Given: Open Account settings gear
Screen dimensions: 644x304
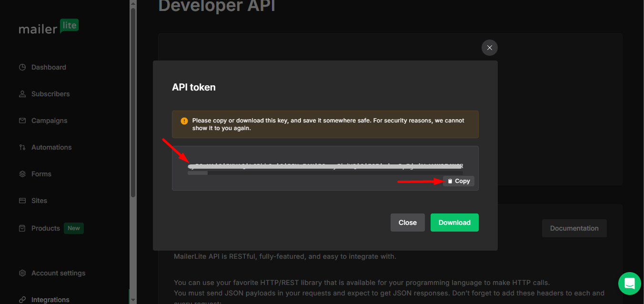Looking at the screenshot, I should [22, 273].
